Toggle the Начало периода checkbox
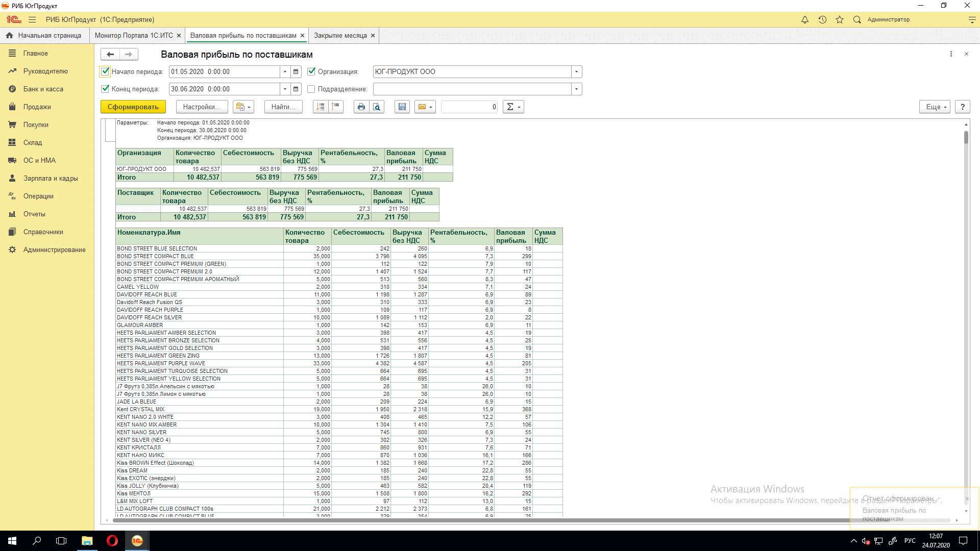This screenshot has height=551, width=980. (105, 71)
